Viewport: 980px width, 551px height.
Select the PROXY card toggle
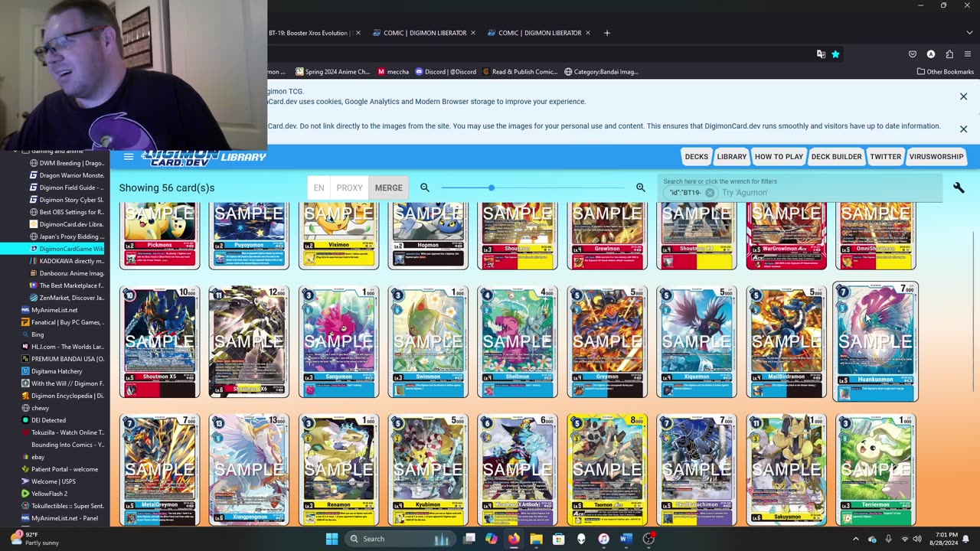pyautogui.click(x=349, y=187)
